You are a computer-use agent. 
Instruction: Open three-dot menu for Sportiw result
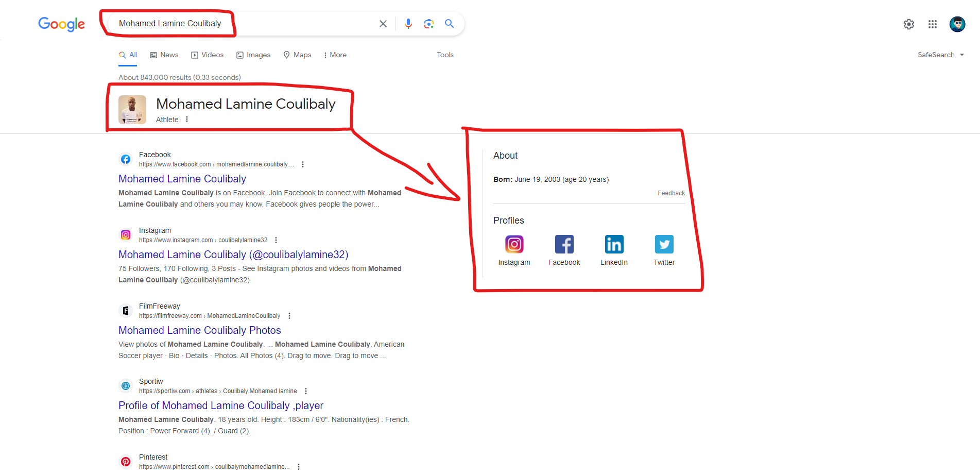point(306,391)
